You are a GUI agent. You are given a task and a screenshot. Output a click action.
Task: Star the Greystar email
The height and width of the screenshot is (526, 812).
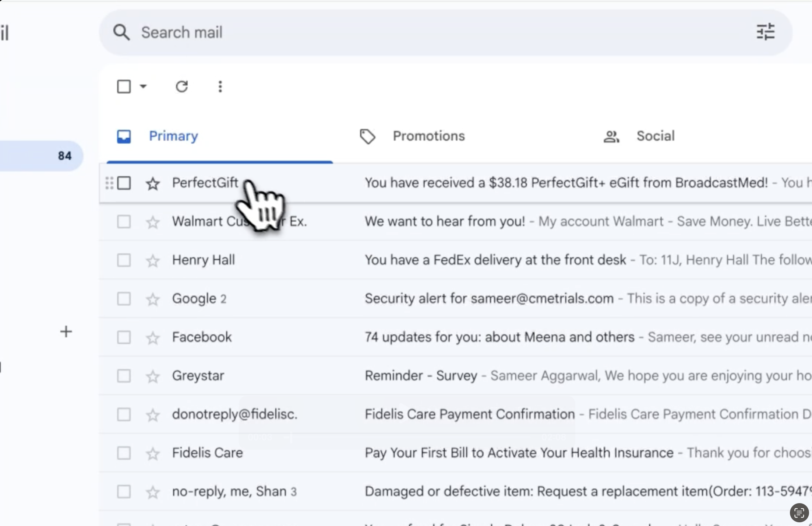153,376
